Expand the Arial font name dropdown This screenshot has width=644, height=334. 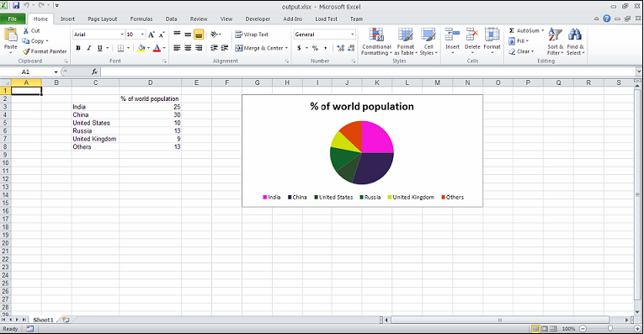pos(122,34)
